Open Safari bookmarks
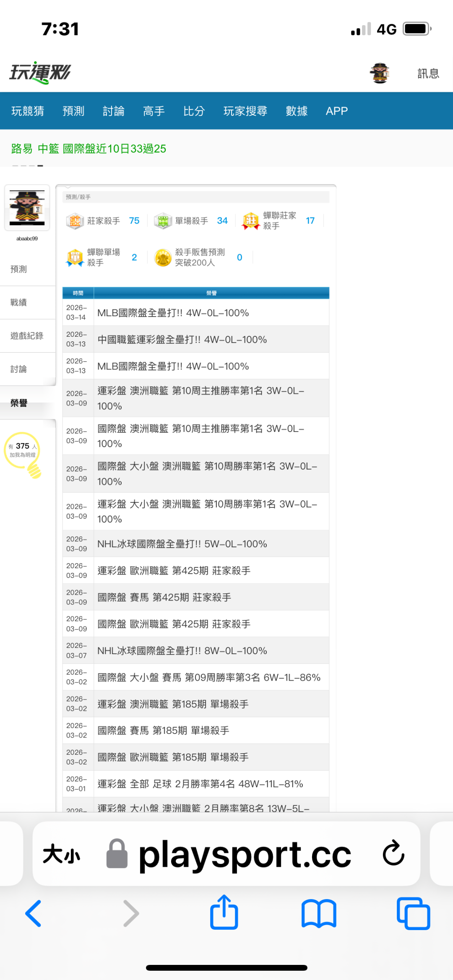The image size is (453, 980). (319, 913)
